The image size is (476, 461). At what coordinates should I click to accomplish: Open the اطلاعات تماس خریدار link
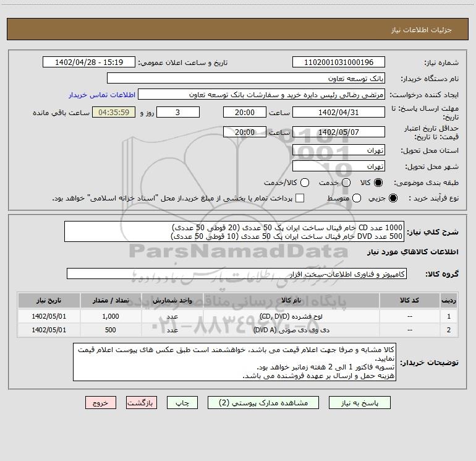tap(102, 95)
